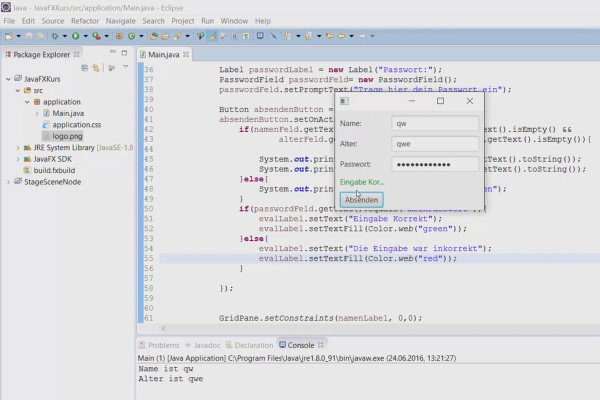Expand the Main.java tree node

tap(37, 113)
